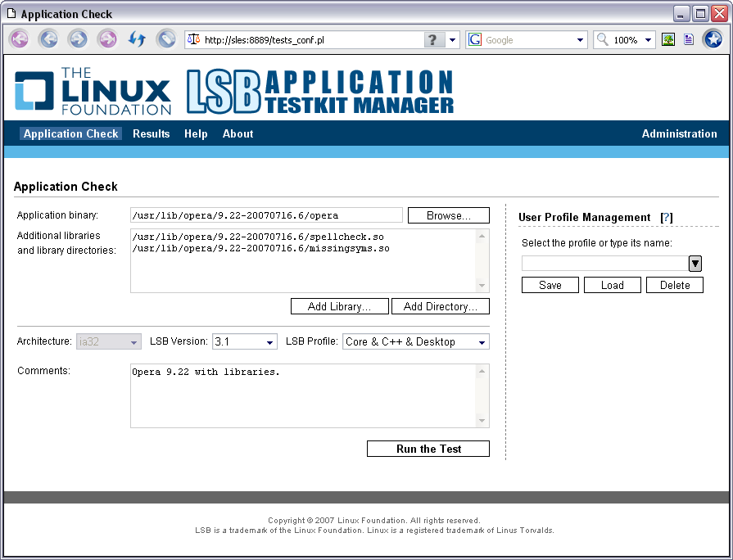The height and width of the screenshot is (560, 733).
Task: Click the question mark badge in address bar
Action: (433, 40)
